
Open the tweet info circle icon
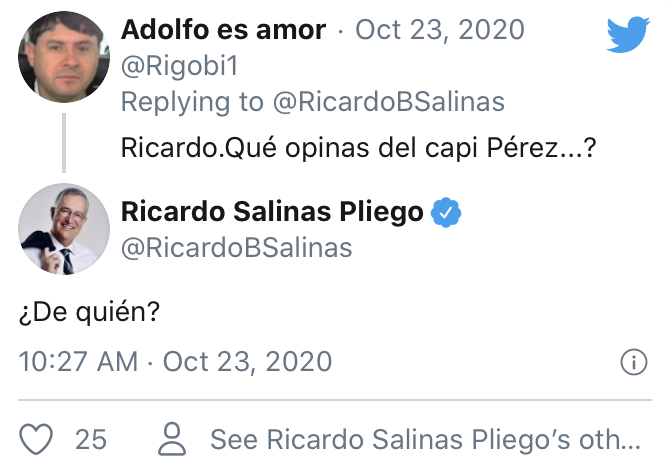(x=634, y=362)
